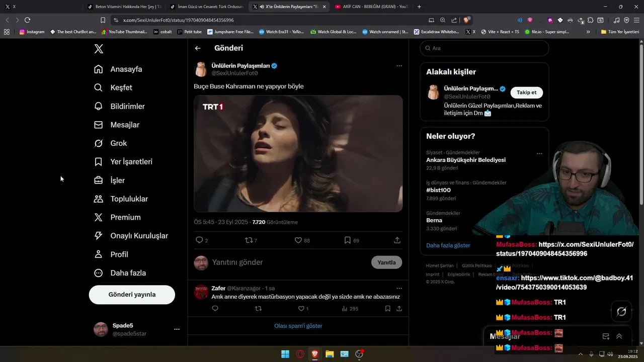Image resolution: width=644 pixels, height=362 pixels.
Task: Expand Mesajlar drawer chevrons
Action: (619, 336)
